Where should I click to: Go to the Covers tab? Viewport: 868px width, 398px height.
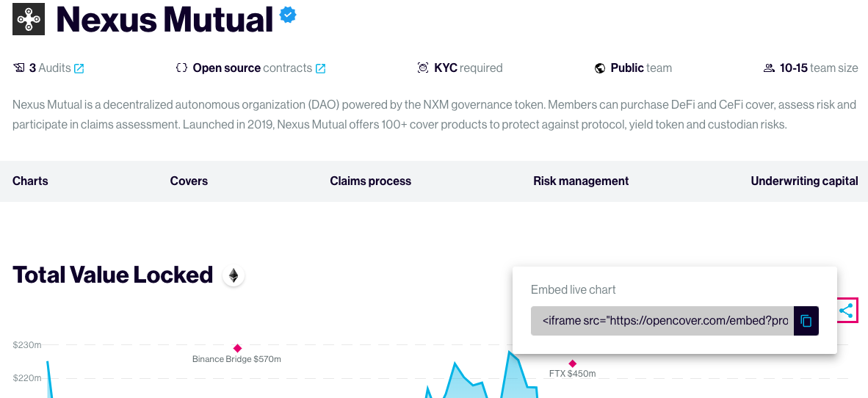click(x=189, y=181)
